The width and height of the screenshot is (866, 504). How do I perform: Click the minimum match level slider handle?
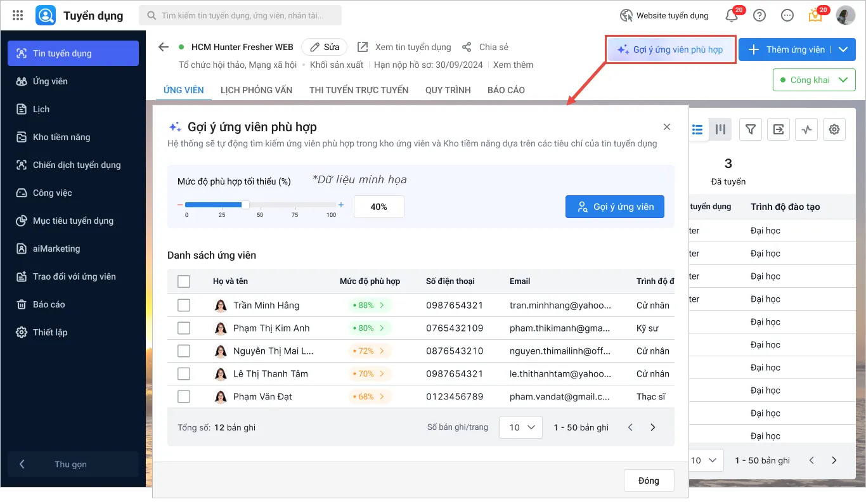245,205
